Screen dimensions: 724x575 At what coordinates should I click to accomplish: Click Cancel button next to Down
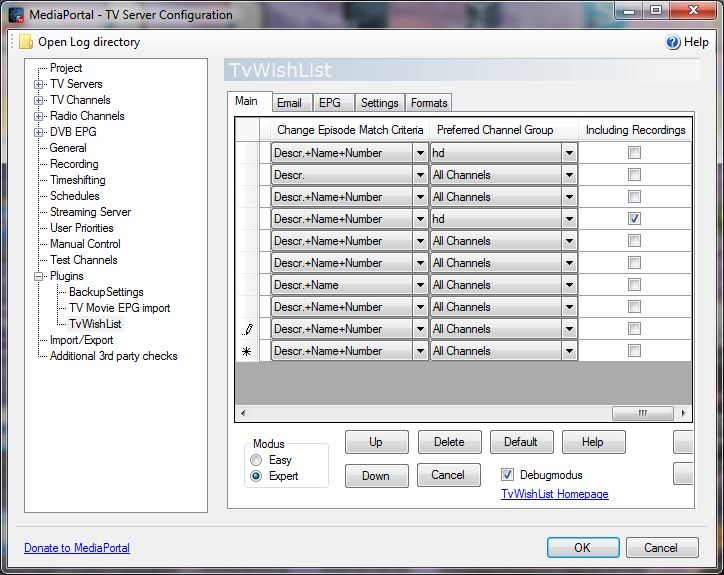coord(448,475)
